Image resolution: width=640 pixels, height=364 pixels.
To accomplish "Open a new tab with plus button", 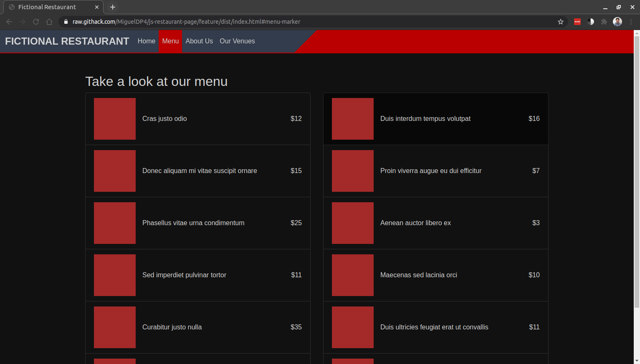I will tap(113, 7).
